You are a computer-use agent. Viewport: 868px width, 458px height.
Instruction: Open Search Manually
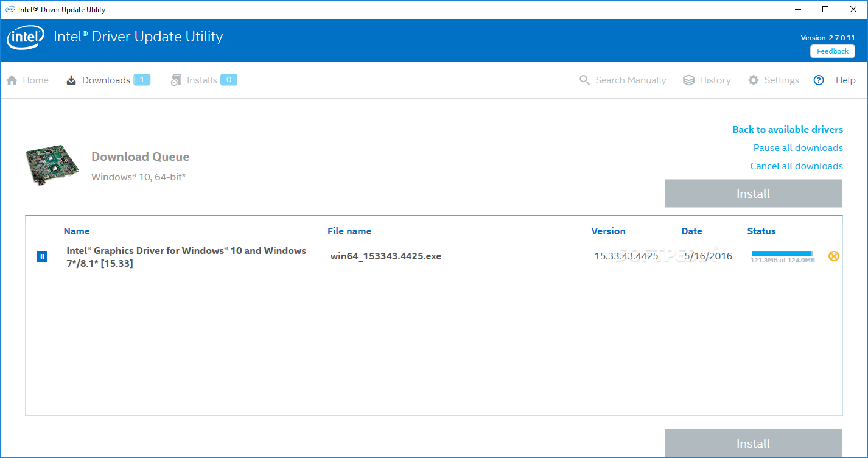pyautogui.click(x=631, y=80)
